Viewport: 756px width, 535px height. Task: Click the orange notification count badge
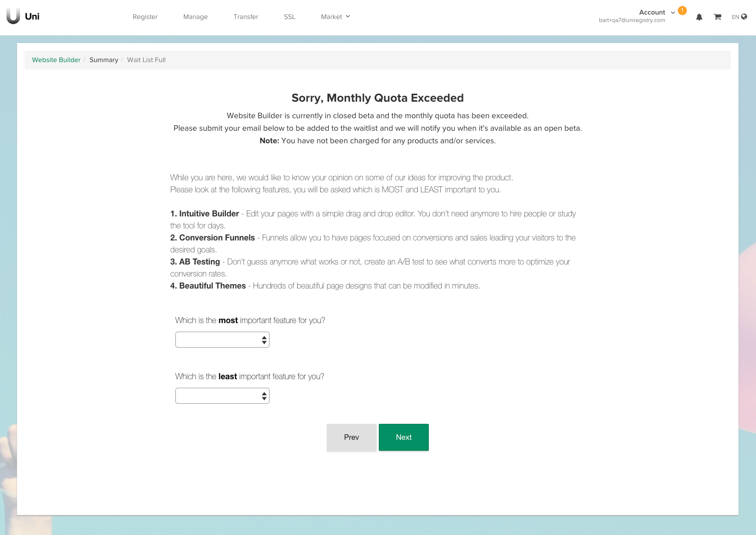(682, 11)
